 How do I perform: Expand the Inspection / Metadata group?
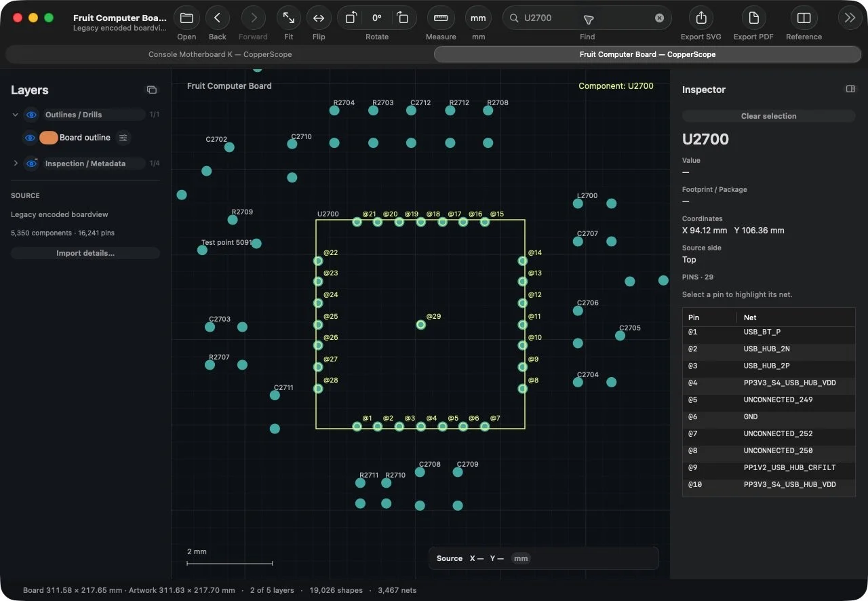[x=16, y=163]
